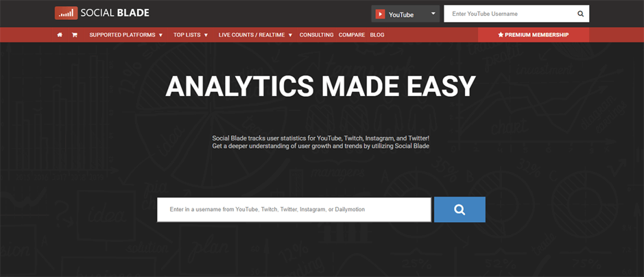Expand the Top Lists menu
644x277 pixels.
click(x=191, y=35)
